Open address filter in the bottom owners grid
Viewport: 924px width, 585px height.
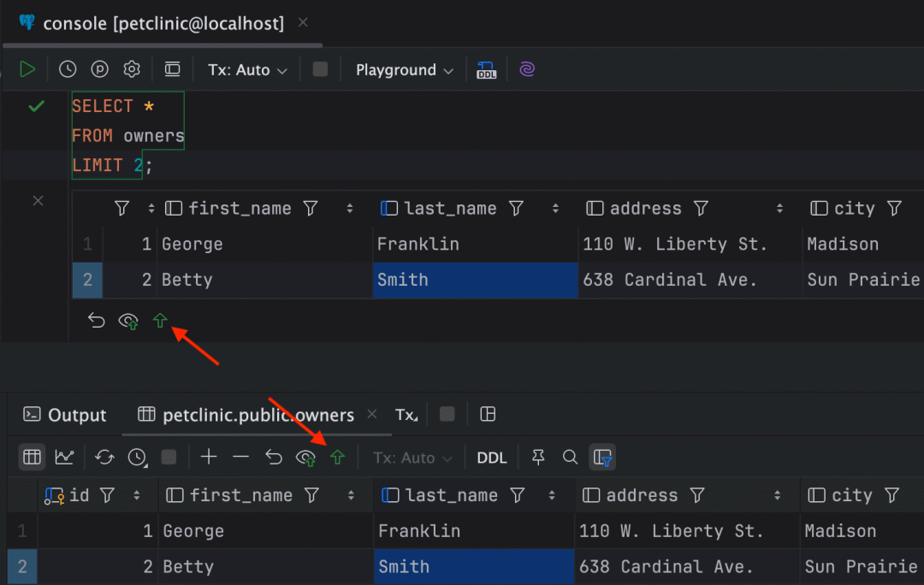(697, 495)
